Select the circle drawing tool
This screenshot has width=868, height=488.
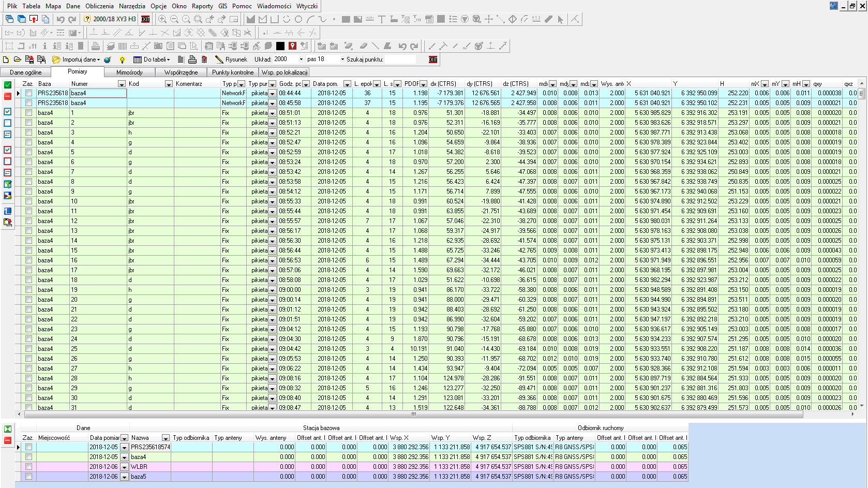pos(298,19)
